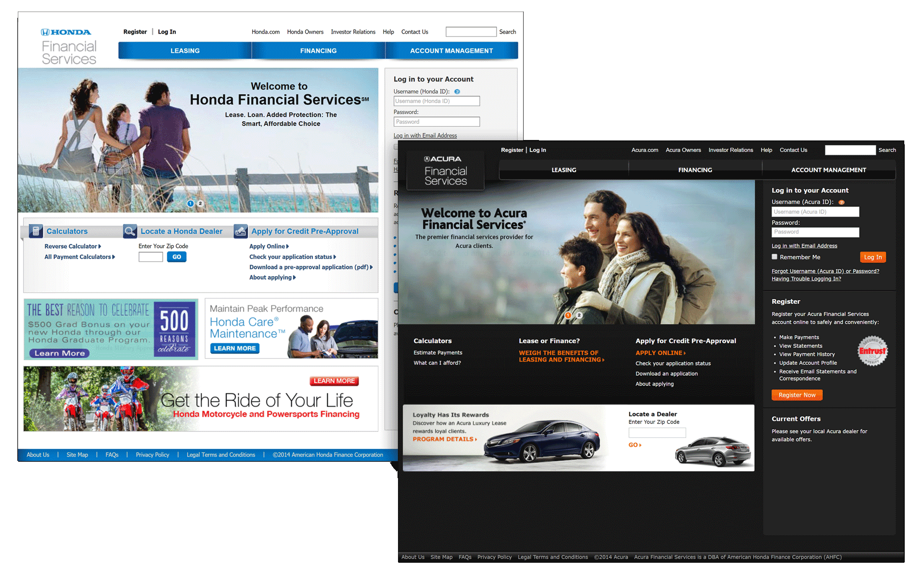Open Acura Investor Relations nav link
The height and width of the screenshot is (582, 924).
[x=731, y=150]
